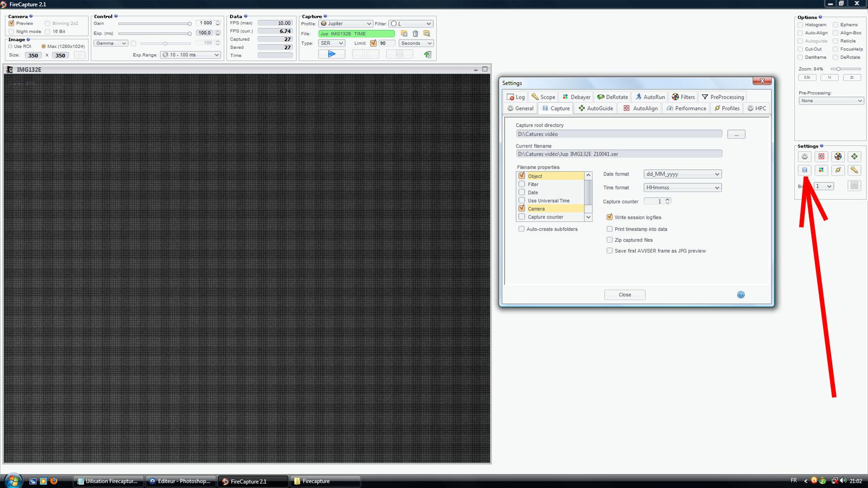This screenshot has width=868, height=488.
Task: Select the Use ROI radio button
Action: (10, 47)
